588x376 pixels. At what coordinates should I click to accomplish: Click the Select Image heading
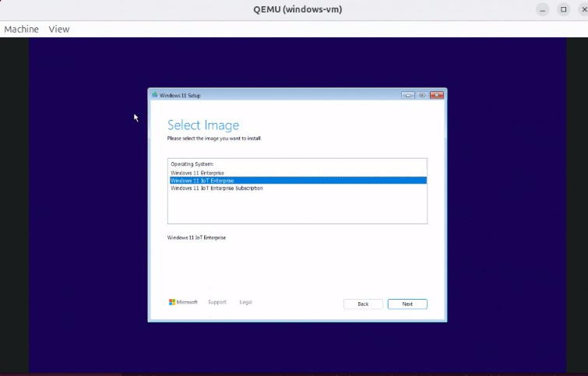[202, 125]
